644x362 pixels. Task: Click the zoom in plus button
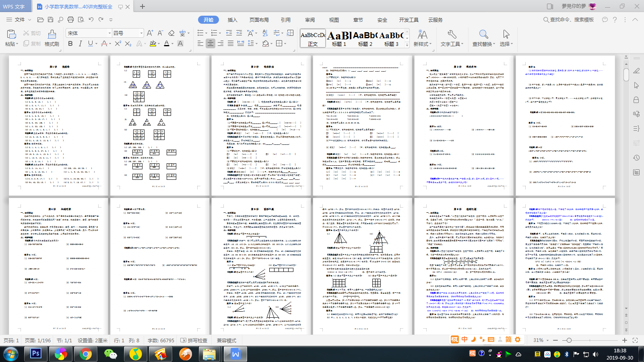click(x=625, y=340)
